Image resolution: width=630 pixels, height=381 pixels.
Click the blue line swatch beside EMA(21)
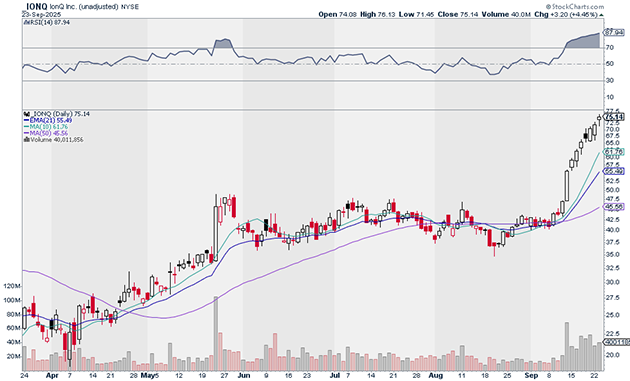tap(27, 121)
